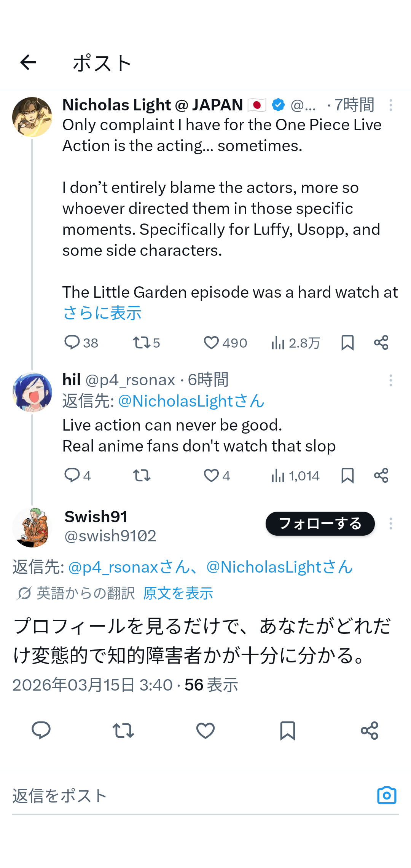
Task: Share hil's reply
Action: pos(381,475)
